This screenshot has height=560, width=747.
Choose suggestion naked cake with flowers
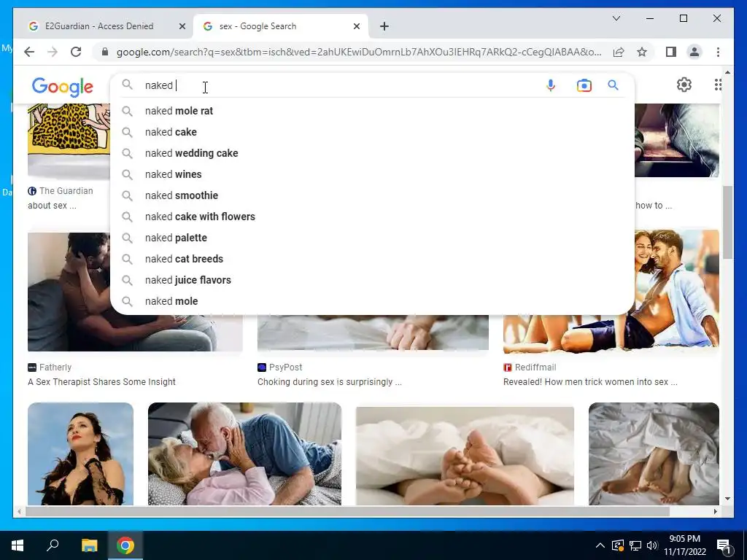371,217
